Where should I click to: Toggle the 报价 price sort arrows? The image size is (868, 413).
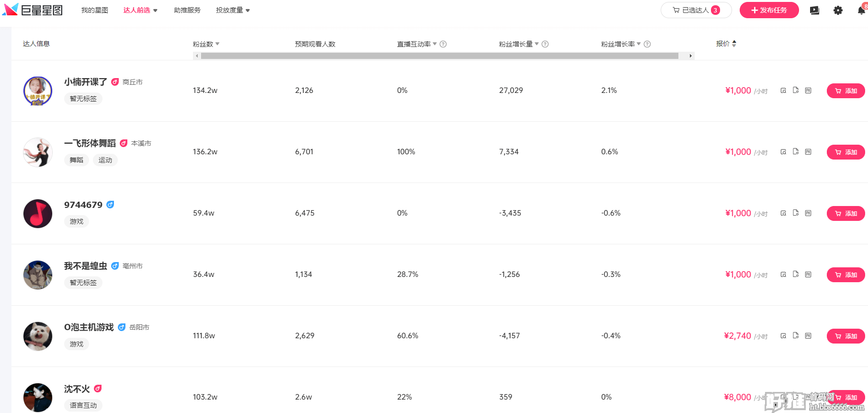734,44
